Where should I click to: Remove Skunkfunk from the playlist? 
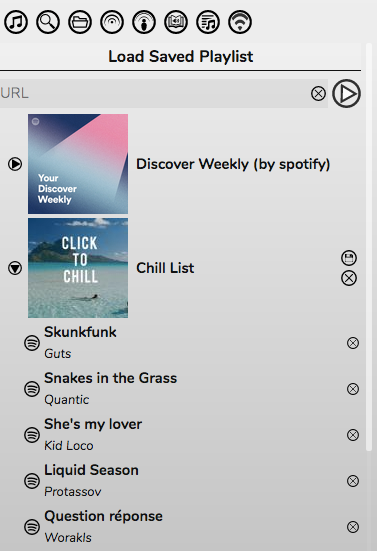point(353,343)
